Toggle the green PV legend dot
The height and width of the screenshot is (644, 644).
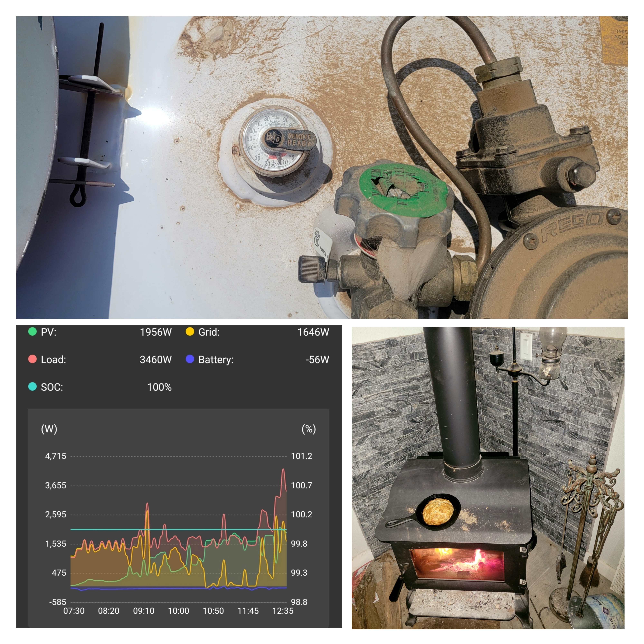click(x=32, y=332)
